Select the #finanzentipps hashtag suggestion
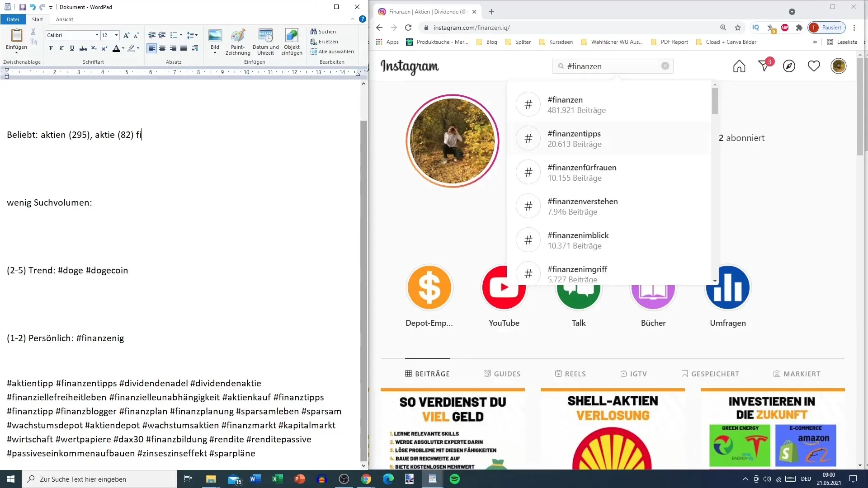Viewport: 868px width, 488px height. 609,138
